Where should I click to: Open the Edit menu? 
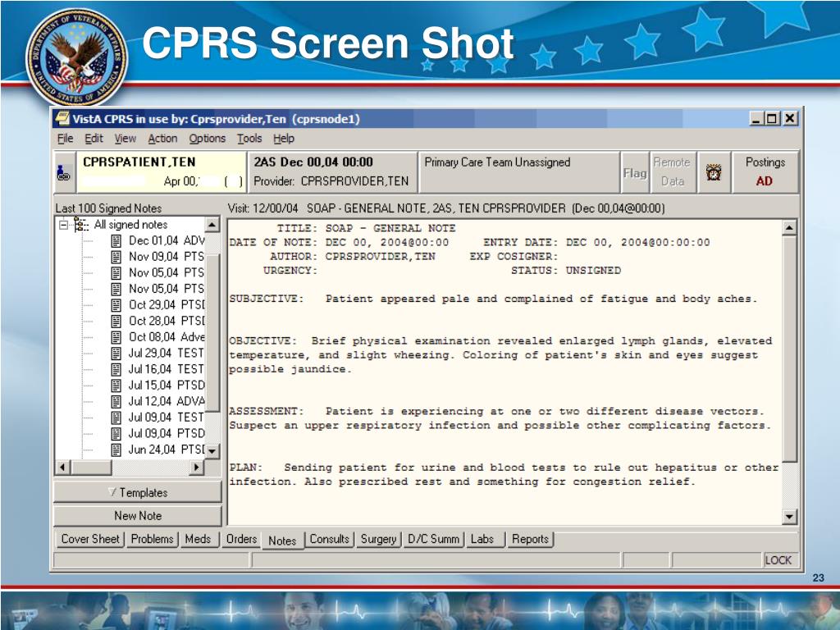tap(94, 139)
